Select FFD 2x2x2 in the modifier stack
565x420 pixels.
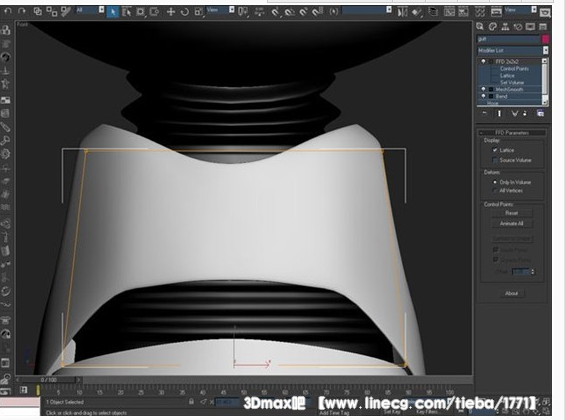(507, 62)
